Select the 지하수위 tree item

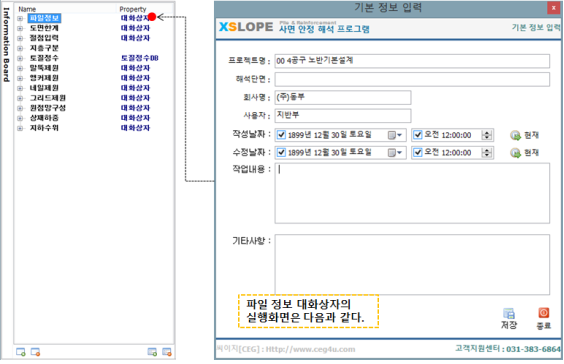(44, 128)
